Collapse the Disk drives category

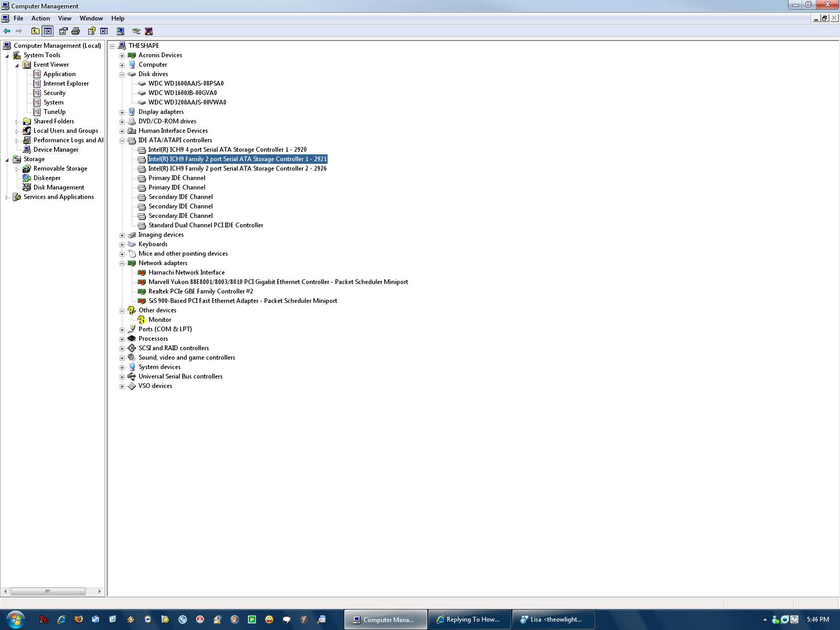[x=122, y=75]
